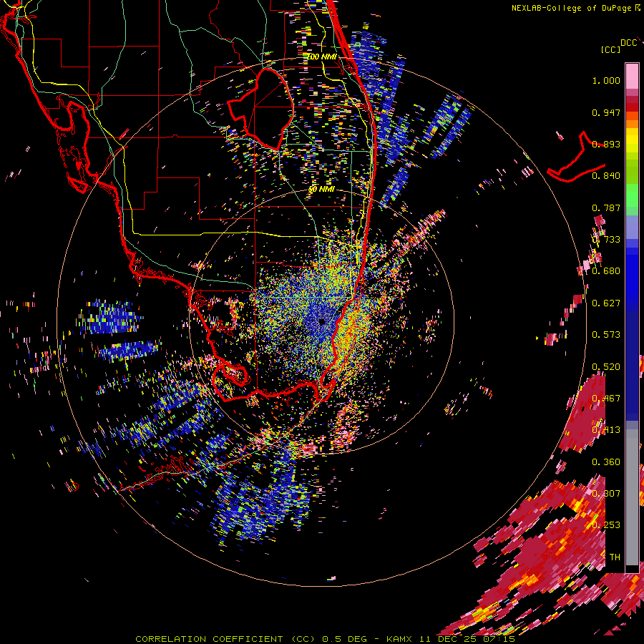Click the DCC label above color bar
The width and height of the screenshot is (644, 644).
629,43
